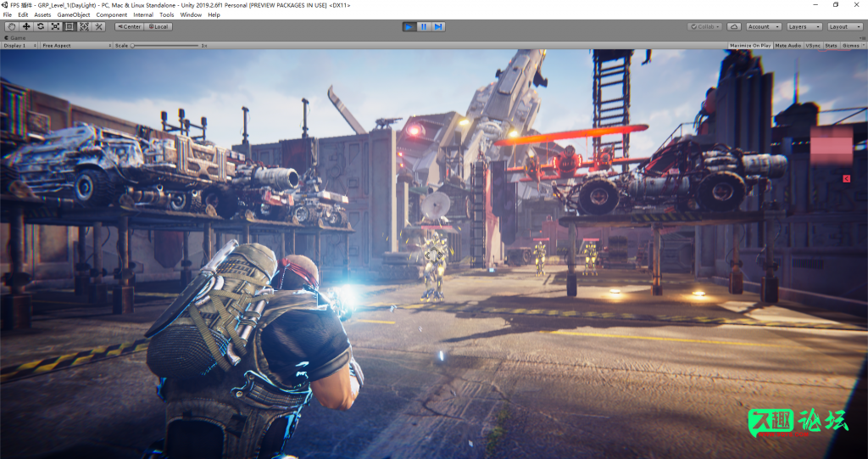Toggle Maximize On Play
Screen dimensions: 868x459
click(750, 45)
